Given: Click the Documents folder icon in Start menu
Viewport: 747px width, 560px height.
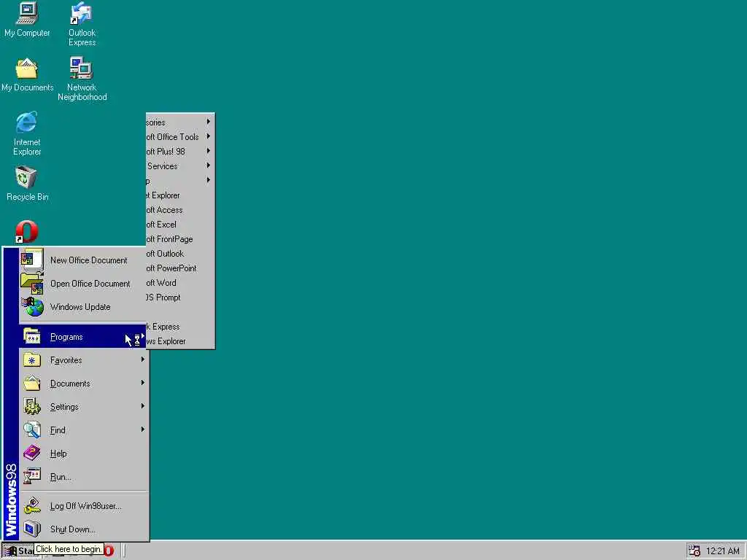Looking at the screenshot, I should (x=32, y=384).
